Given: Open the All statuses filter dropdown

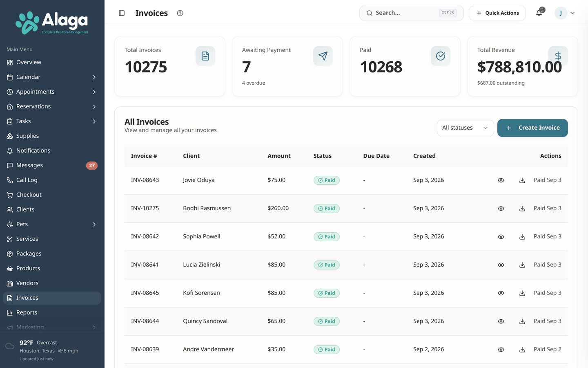Looking at the screenshot, I should [465, 128].
